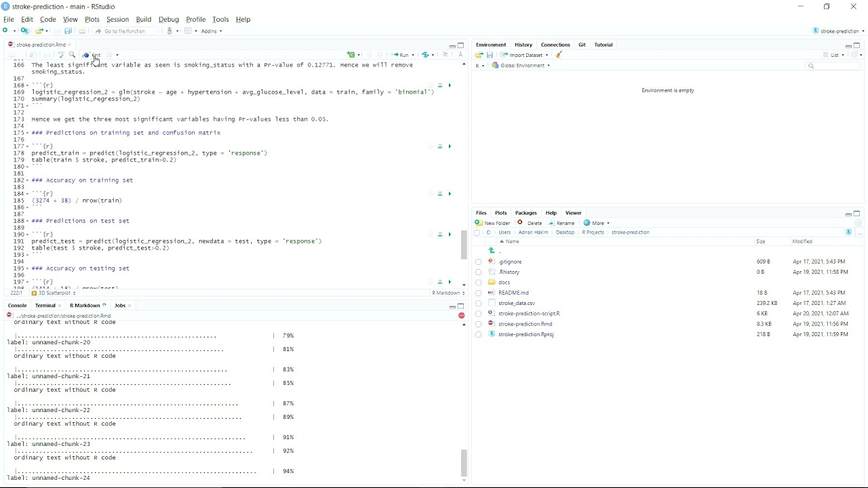Viewport: 868px width, 488px height.
Task: Click the editor vertical scrollbar thumb
Action: coord(464,245)
